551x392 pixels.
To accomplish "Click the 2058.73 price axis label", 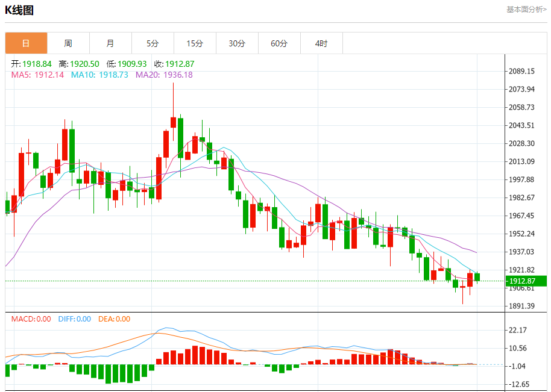I will [521, 107].
